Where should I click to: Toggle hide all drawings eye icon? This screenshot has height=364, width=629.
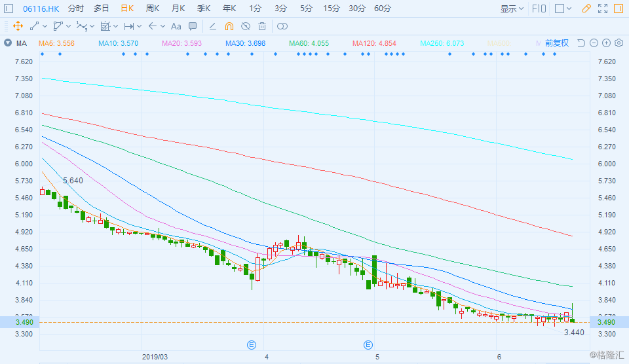click(246, 26)
